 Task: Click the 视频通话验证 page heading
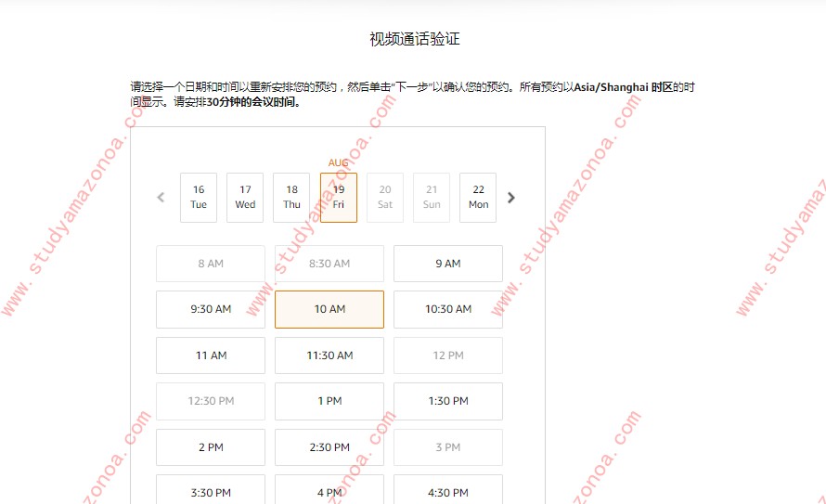[x=415, y=39]
